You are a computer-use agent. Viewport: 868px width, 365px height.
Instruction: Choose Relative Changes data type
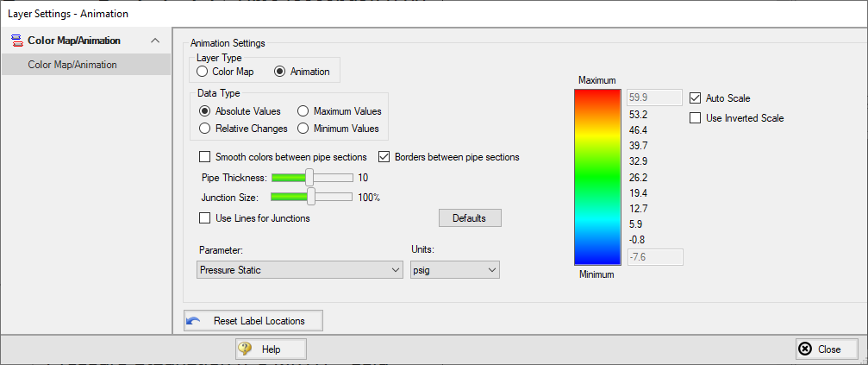205,129
